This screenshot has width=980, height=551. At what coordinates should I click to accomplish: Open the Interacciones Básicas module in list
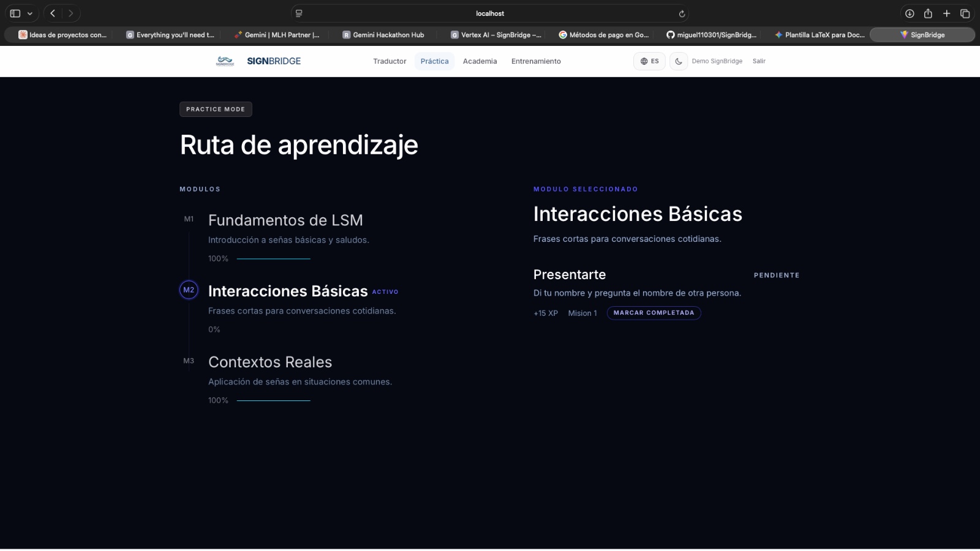click(288, 291)
